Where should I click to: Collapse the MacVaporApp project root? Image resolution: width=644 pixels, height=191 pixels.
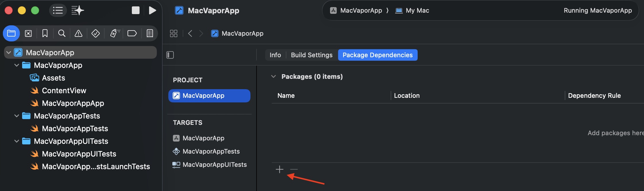point(9,52)
